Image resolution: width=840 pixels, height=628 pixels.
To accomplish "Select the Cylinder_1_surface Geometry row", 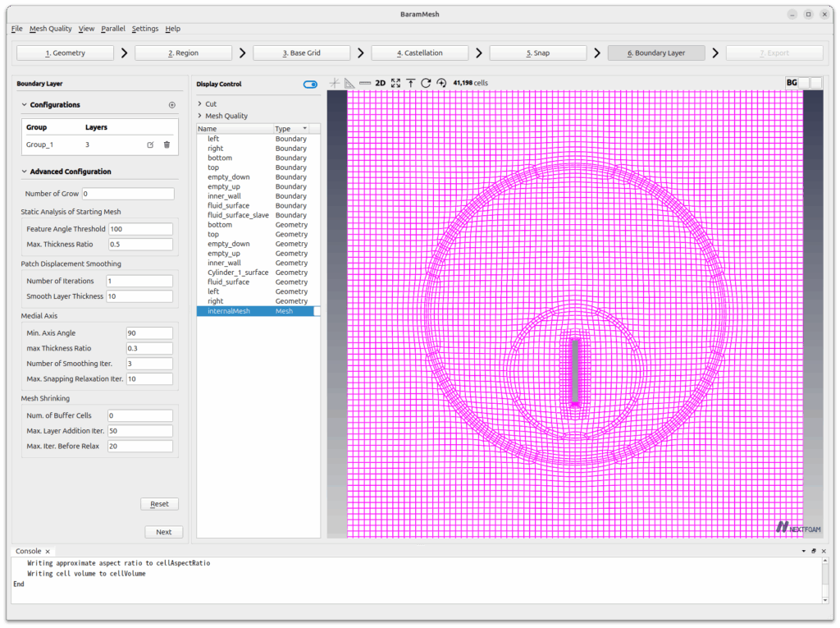I will click(x=258, y=273).
